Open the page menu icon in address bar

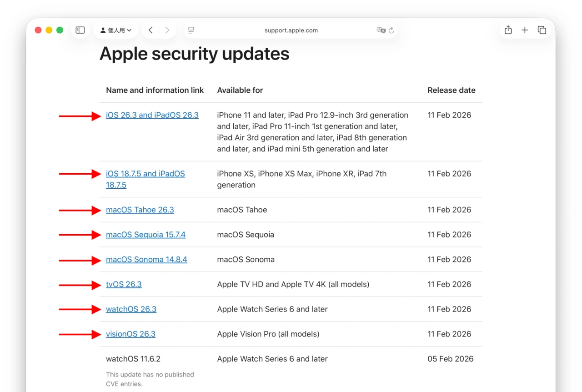[x=191, y=30]
